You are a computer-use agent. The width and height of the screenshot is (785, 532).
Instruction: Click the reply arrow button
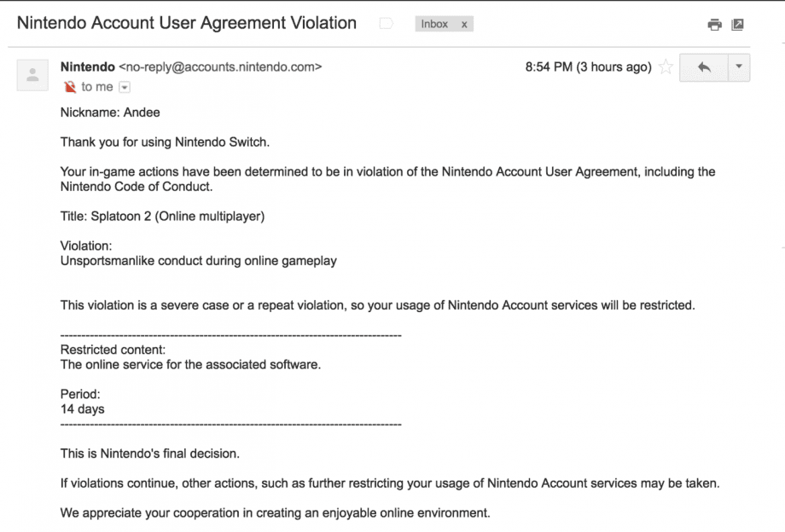pos(704,67)
